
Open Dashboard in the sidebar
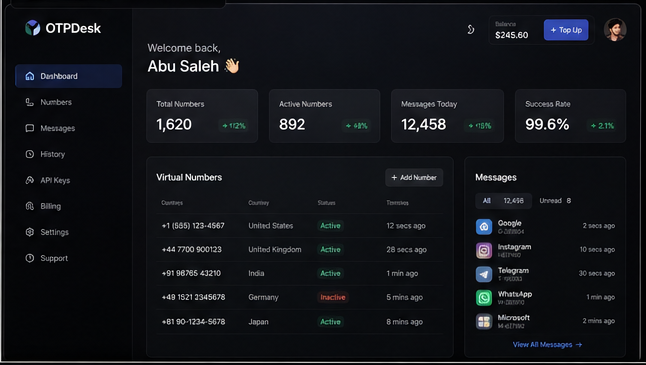(68, 76)
